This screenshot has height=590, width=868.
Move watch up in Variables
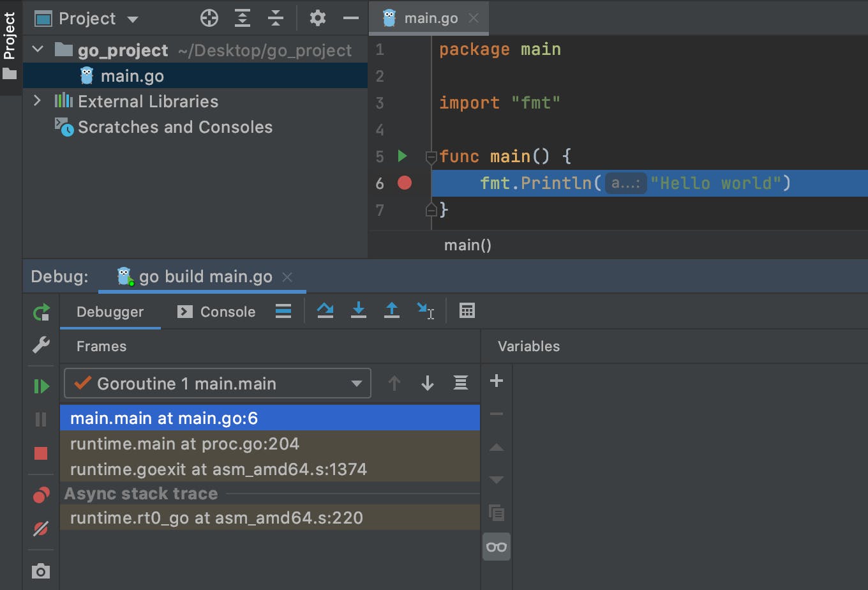496,448
